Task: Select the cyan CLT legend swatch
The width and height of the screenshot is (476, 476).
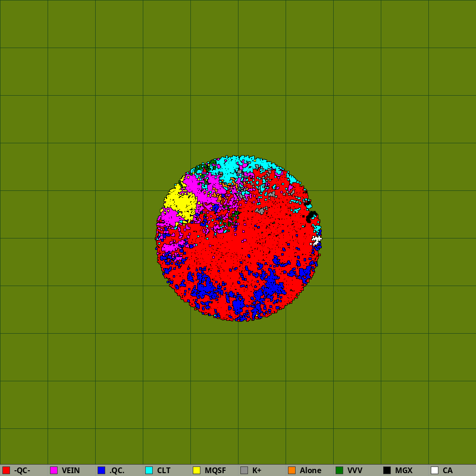Action: pyautogui.click(x=149, y=470)
